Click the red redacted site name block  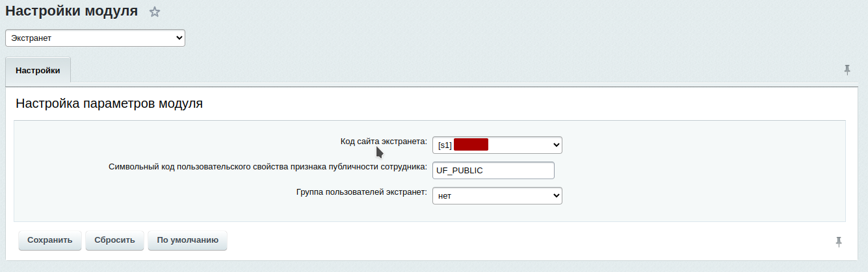pos(471,145)
